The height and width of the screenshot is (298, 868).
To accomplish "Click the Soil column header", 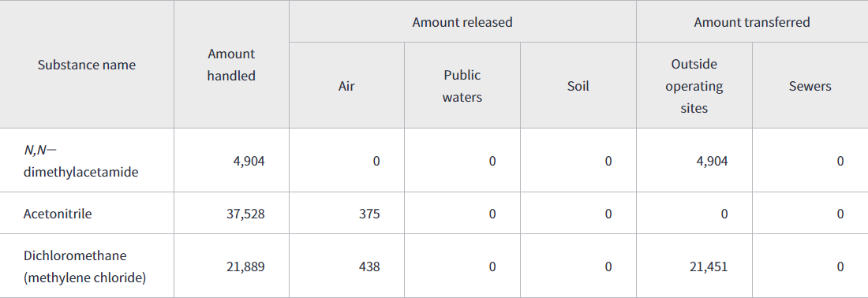I will click(578, 86).
